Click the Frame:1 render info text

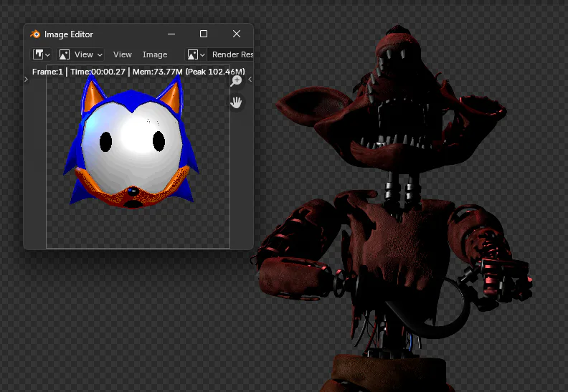click(x=138, y=72)
